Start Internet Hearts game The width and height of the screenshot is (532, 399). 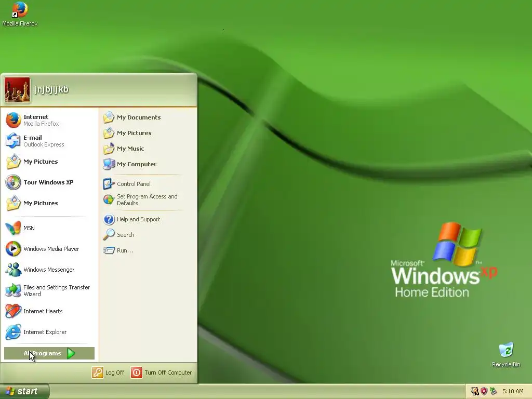pos(50,311)
